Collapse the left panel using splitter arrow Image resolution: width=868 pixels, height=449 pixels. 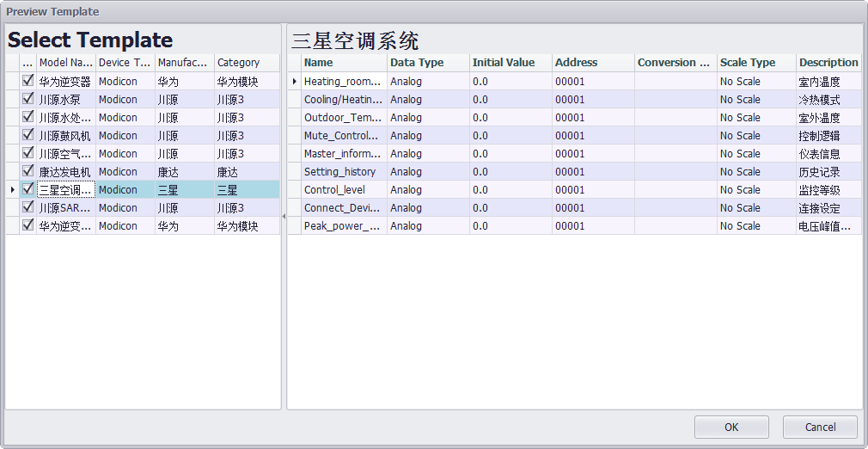pyautogui.click(x=284, y=217)
